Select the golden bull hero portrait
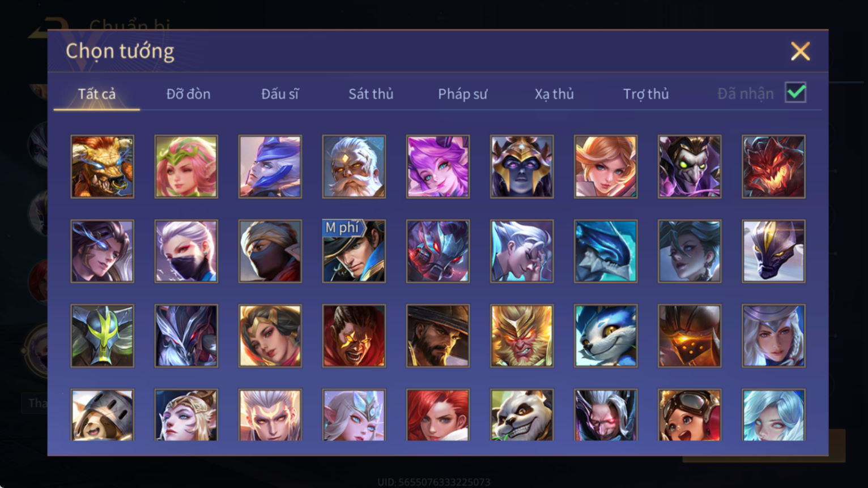Image resolution: width=868 pixels, height=488 pixels. pos(102,166)
